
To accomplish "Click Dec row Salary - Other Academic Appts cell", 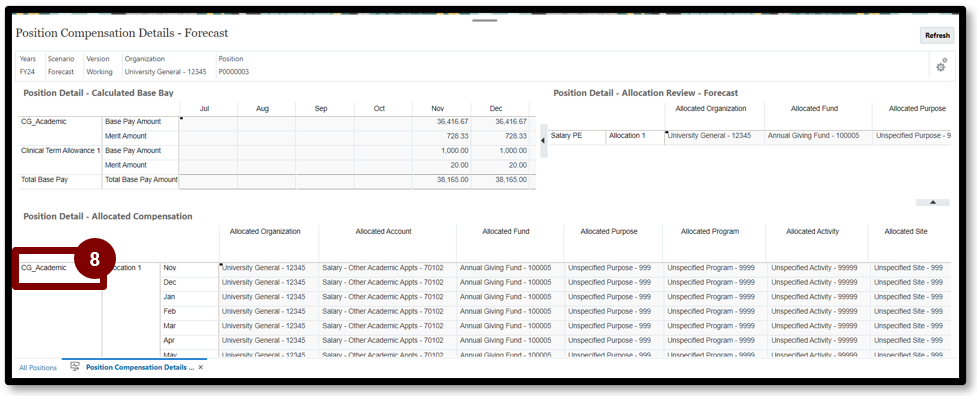I will pyautogui.click(x=387, y=283).
